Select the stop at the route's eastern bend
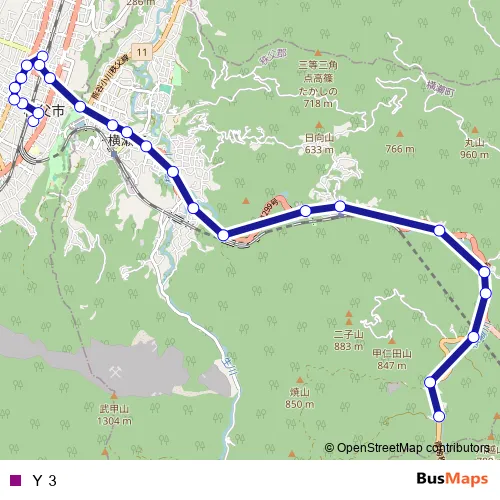500x500 pixels. click(484, 272)
